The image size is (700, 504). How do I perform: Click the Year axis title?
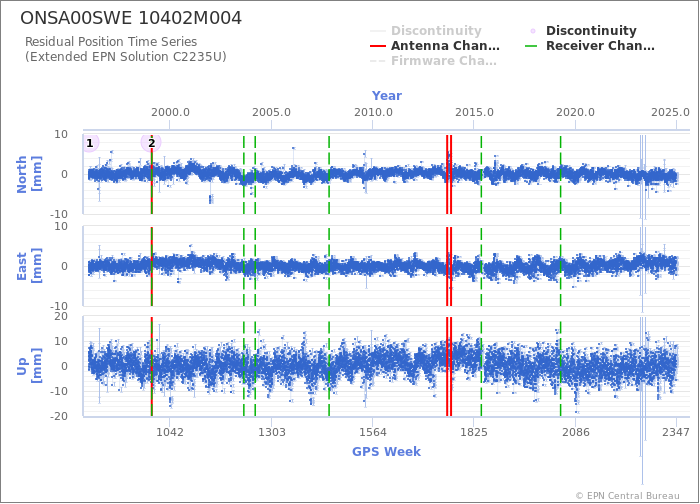[x=387, y=96]
